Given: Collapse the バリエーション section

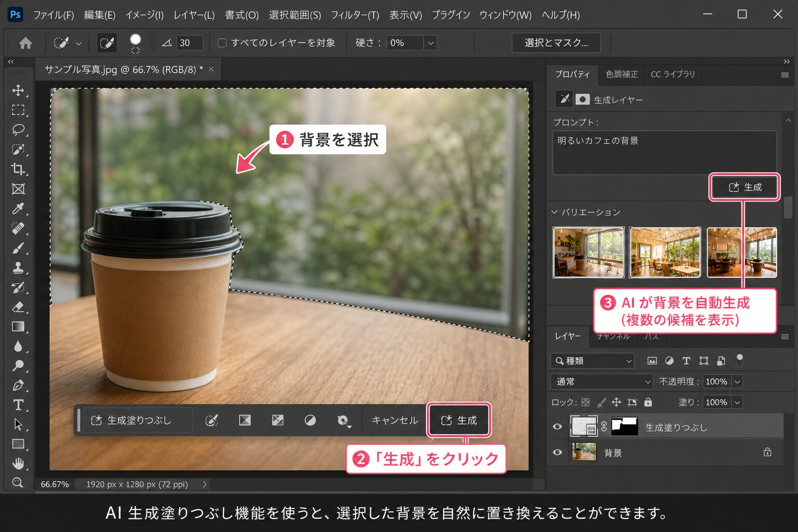Looking at the screenshot, I should pyautogui.click(x=554, y=212).
